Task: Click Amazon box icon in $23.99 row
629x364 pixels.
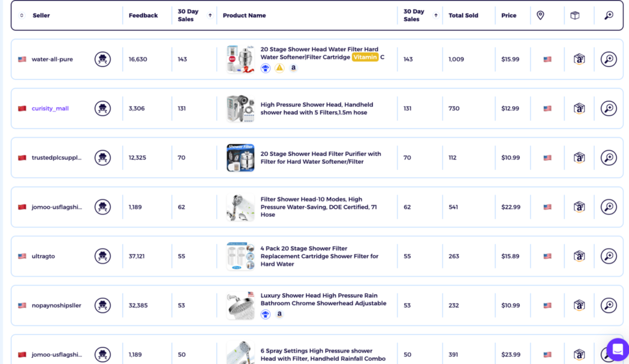Action: click(579, 354)
